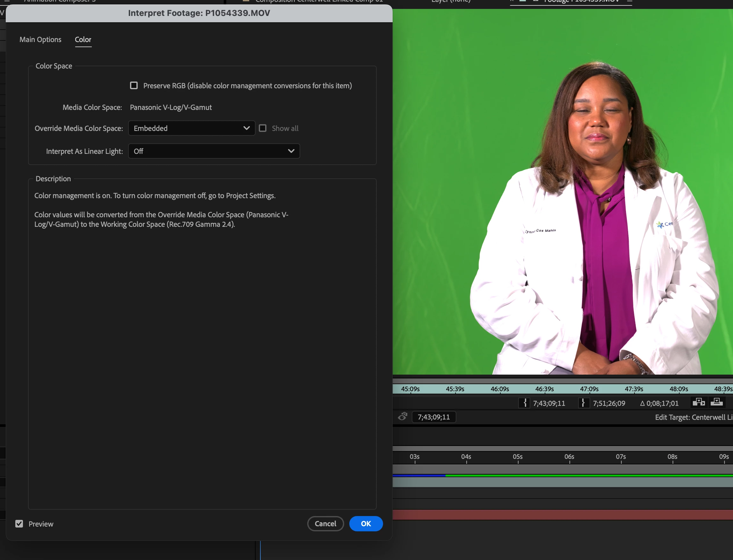Switch to the Main Options tab
Viewport: 733px width, 560px height.
point(40,40)
